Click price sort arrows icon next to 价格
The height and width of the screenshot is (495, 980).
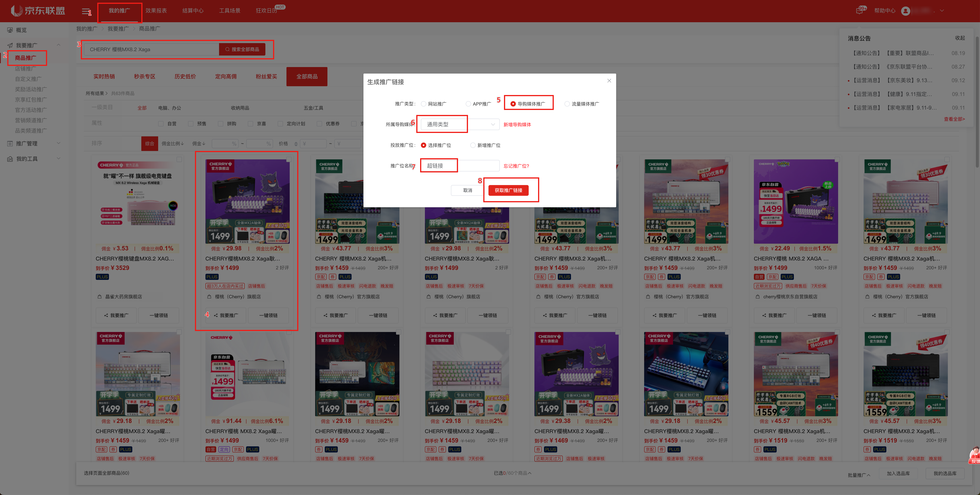point(296,144)
